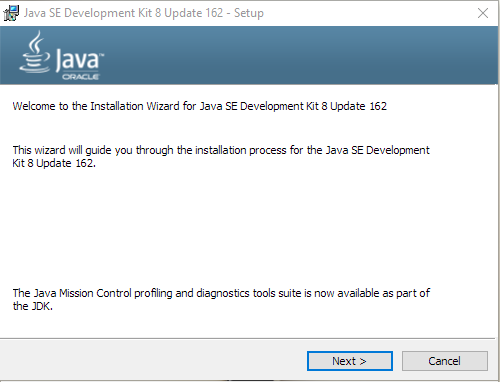Click the horizontal separator line above the buttons
The image size is (500, 382).
247,339
